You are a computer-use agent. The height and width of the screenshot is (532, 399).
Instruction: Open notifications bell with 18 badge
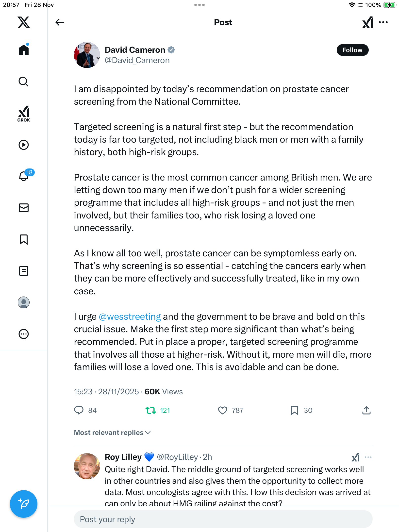[x=24, y=176]
